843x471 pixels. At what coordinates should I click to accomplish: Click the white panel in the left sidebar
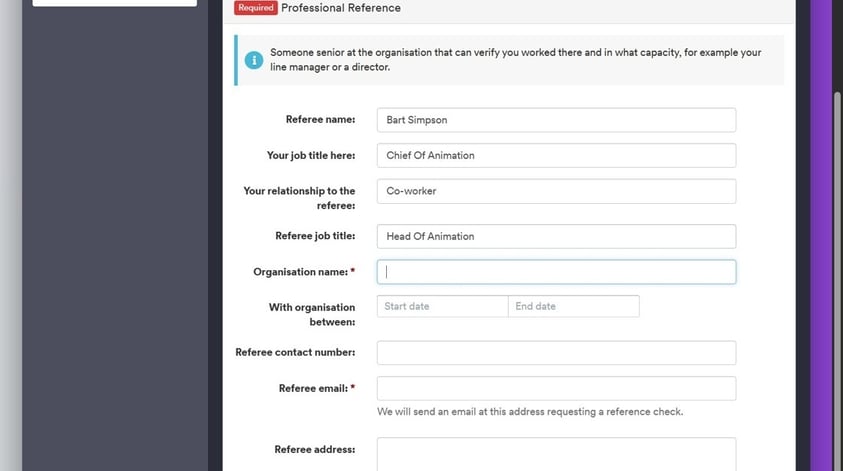(x=115, y=3)
